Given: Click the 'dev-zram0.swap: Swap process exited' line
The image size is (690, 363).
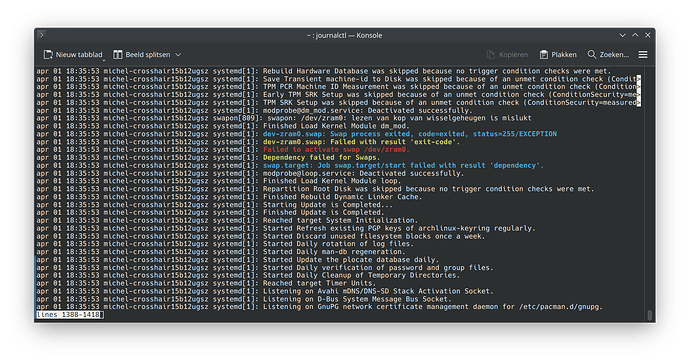Looking at the screenshot, I should [410, 134].
